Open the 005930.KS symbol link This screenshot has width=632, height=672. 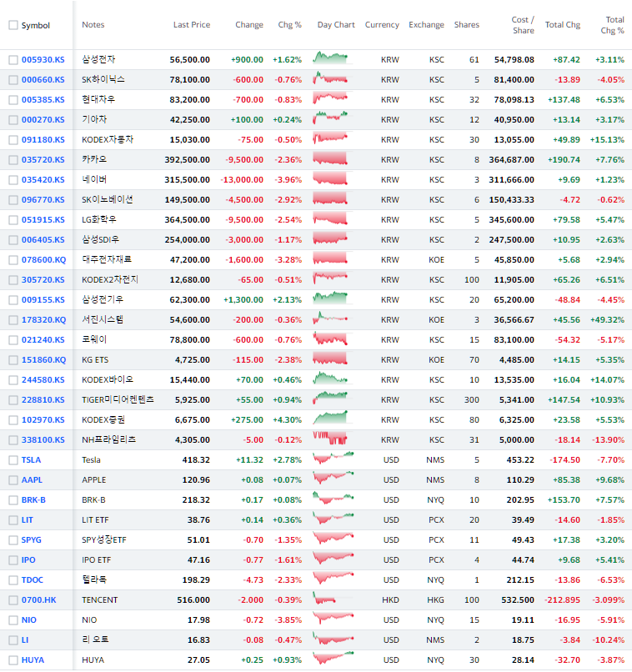(x=43, y=59)
